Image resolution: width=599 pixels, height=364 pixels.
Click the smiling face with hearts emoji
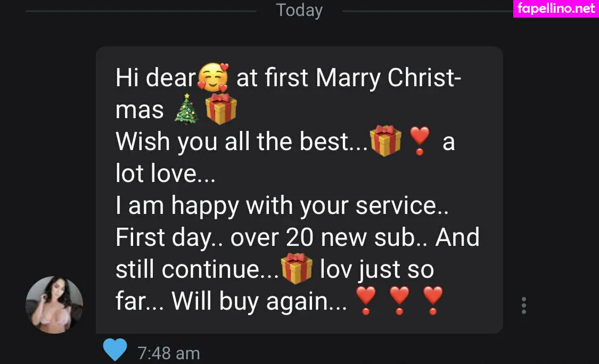(213, 78)
